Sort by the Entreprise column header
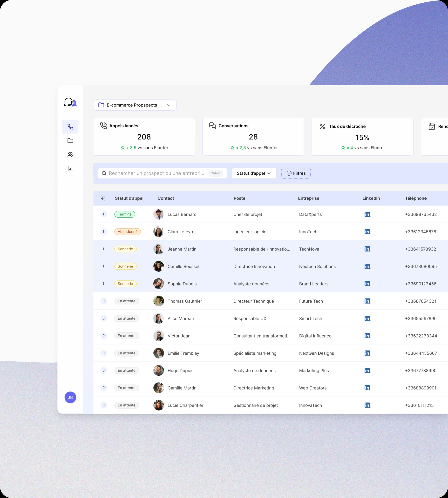Screen dimensions: 448x498 308,198
